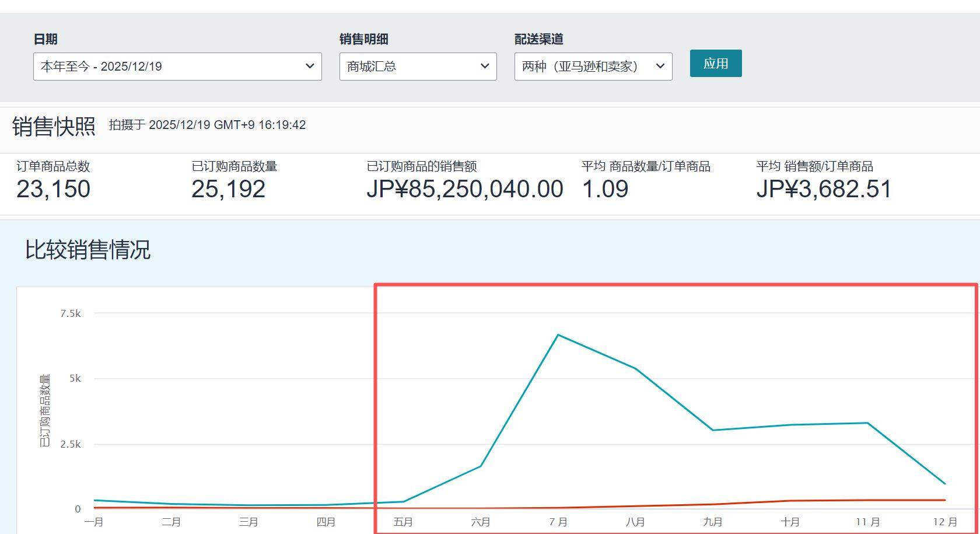Click the sales total JP¥85,250,040.00

464,189
